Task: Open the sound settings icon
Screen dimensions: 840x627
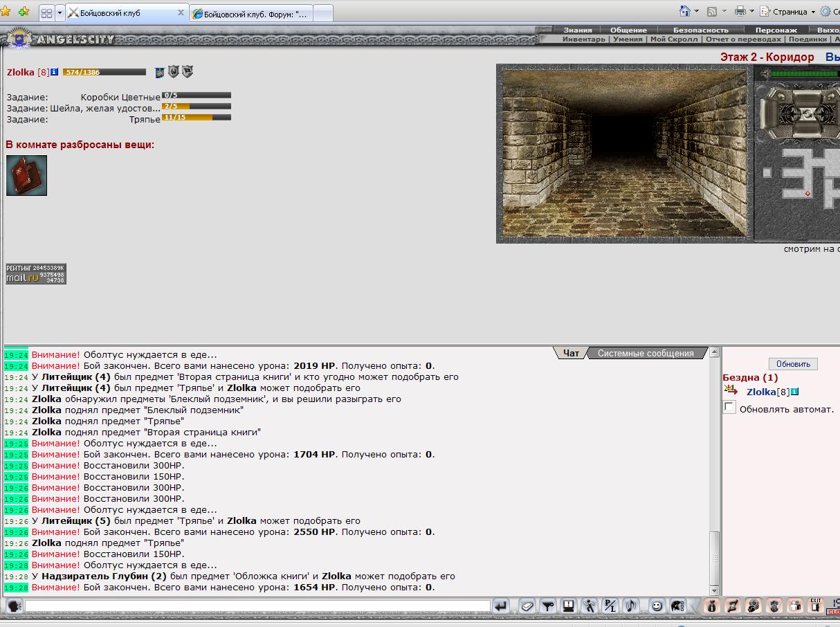Action: pyautogui.click(x=630, y=606)
